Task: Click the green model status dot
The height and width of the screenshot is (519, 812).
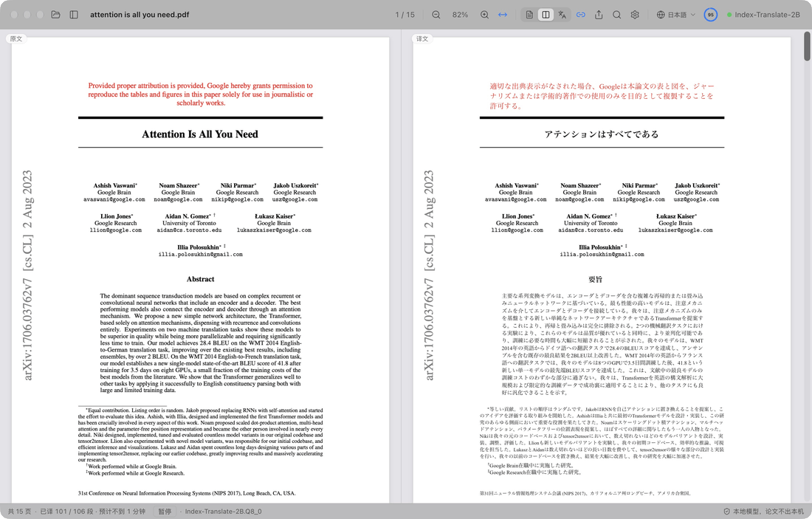Action: coord(729,15)
